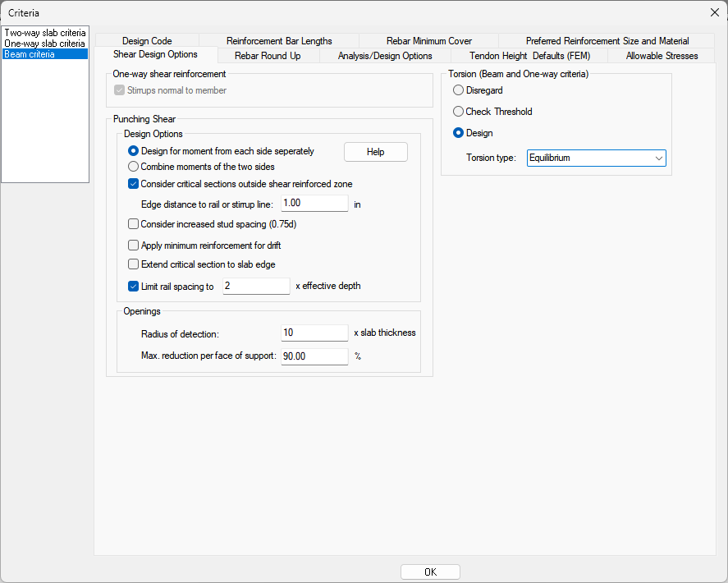Image resolution: width=728 pixels, height=583 pixels.
Task: Click the Edge distance to rail field
Action: click(x=314, y=204)
